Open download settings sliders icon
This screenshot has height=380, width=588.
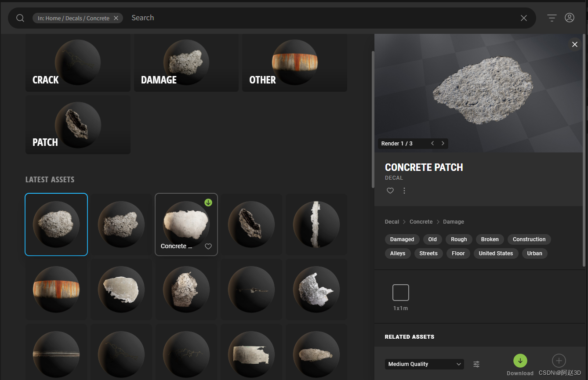click(476, 364)
